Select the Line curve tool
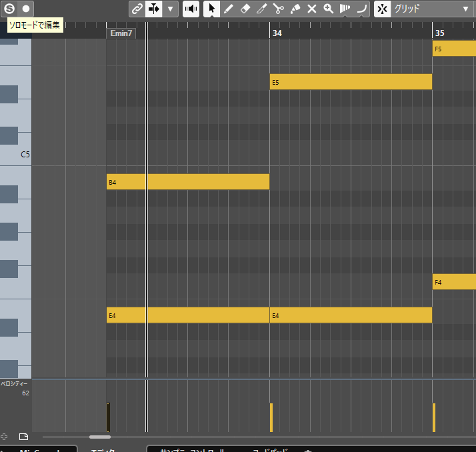Viewport: 476px width, 452px height. coord(361,9)
